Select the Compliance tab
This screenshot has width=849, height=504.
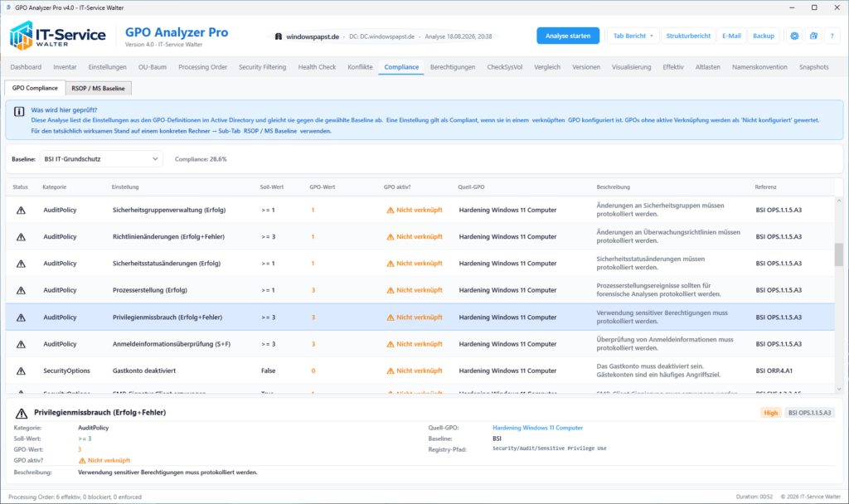tap(401, 67)
